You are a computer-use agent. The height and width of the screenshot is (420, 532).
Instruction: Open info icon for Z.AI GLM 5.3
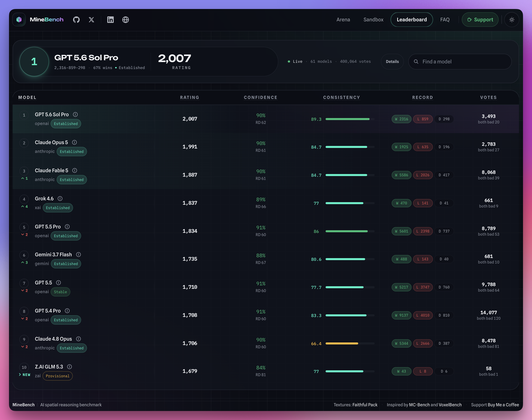point(69,367)
